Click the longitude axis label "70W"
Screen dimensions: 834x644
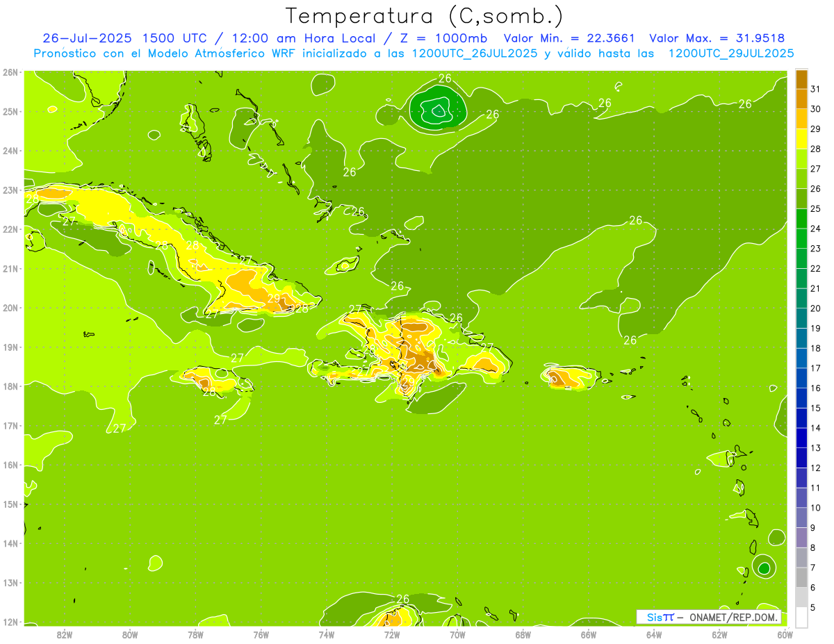click(x=457, y=634)
